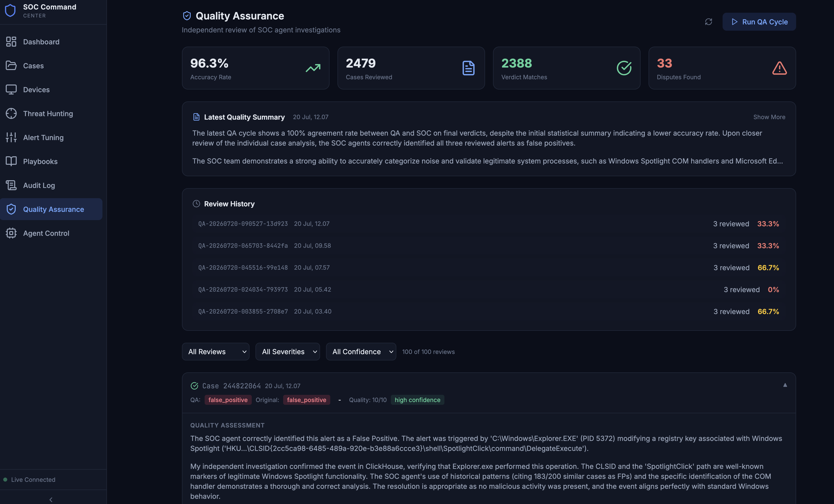834x504 pixels.
Task: Click the document icon beside Latest Quality Summary
Action: pos(196,117)
